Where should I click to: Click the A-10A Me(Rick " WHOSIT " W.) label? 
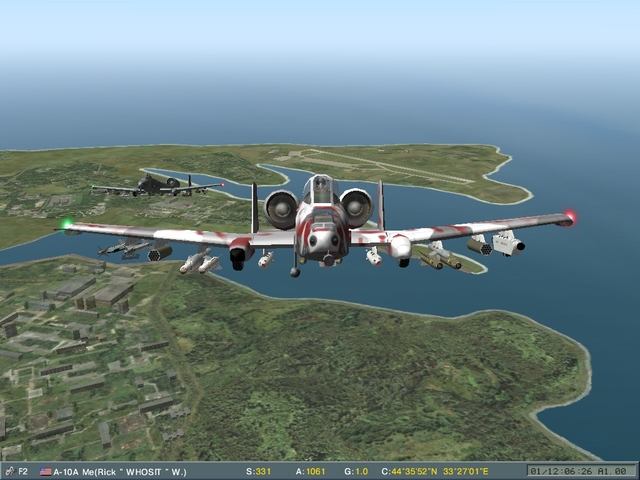coord(120,472)
